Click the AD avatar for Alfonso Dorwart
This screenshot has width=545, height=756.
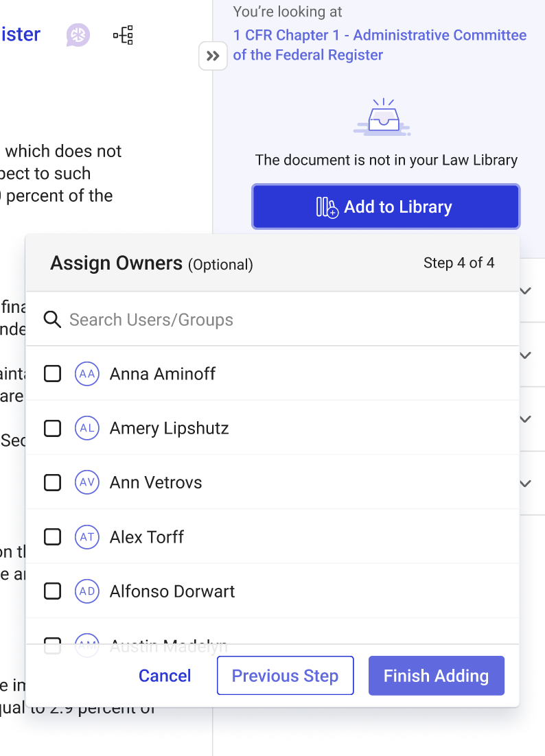coord(87,591)
